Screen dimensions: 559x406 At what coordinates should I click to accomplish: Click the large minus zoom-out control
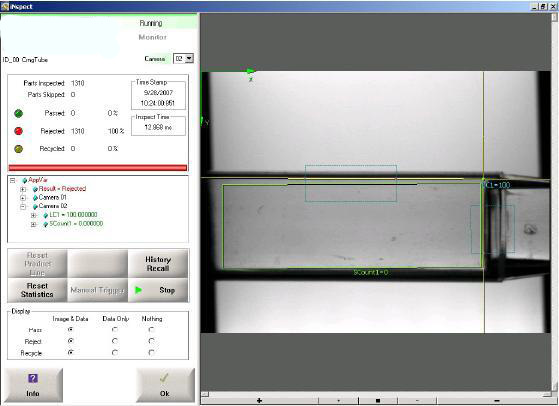coord(497,401)
